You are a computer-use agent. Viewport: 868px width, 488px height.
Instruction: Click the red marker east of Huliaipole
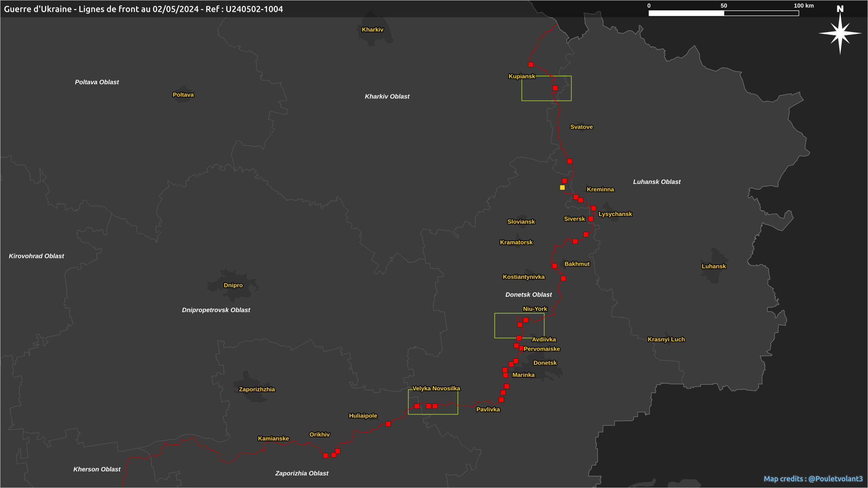pos(388,424)
